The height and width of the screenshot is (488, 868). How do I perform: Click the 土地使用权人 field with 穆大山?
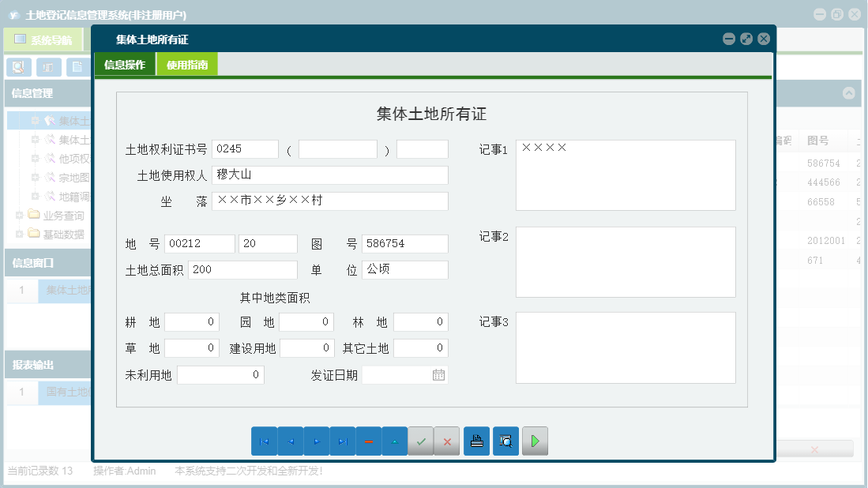coord(330,175)
